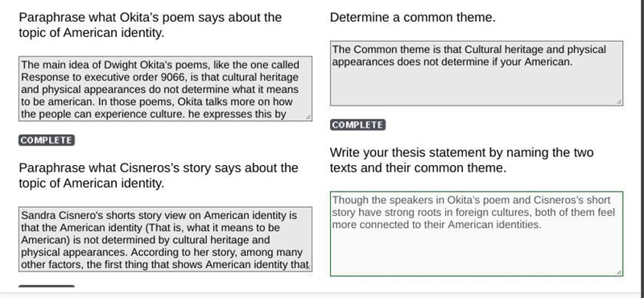The width and height of the screenshot is (644, 298).
Task: Focus the Cisneros story paraphrase text area
Action: click(165, 239)
